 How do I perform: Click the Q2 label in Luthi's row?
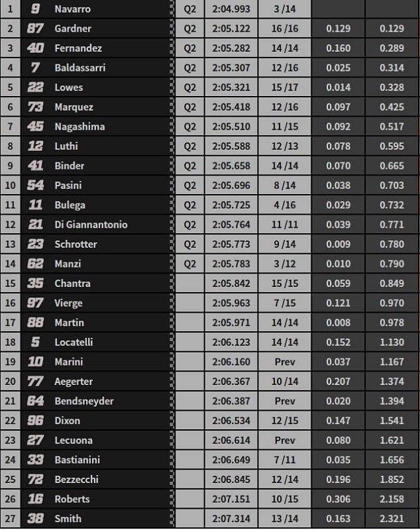[x=190, y=146]
